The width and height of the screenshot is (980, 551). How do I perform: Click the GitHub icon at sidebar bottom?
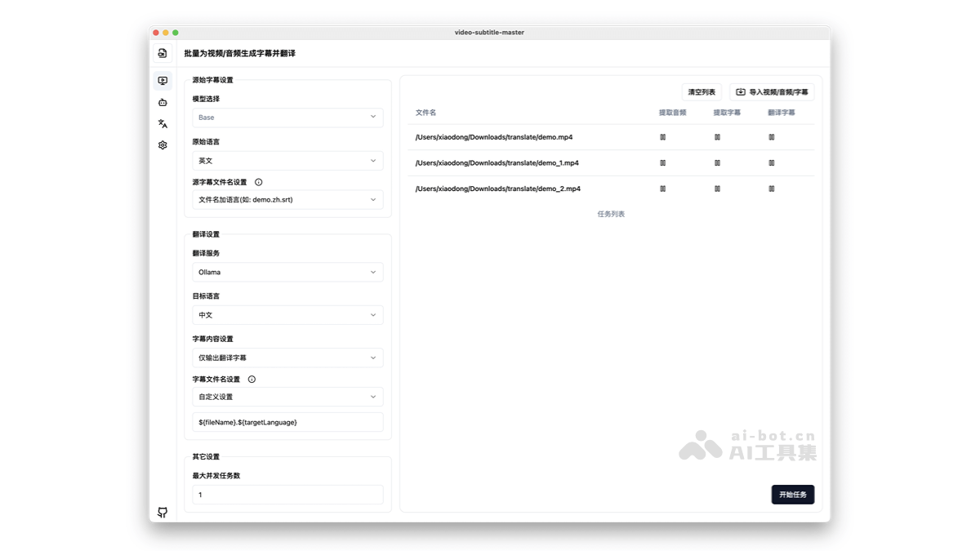pos(163,512)
